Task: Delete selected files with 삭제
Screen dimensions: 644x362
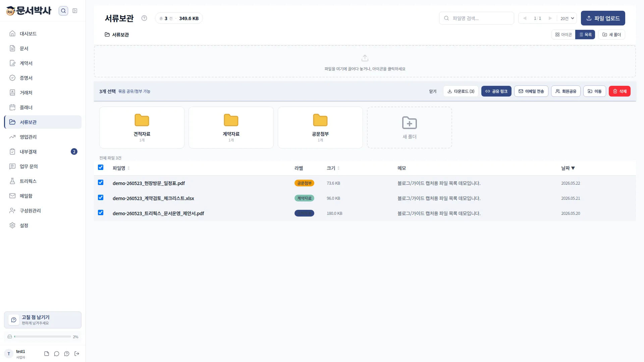Action: [620, 91]
